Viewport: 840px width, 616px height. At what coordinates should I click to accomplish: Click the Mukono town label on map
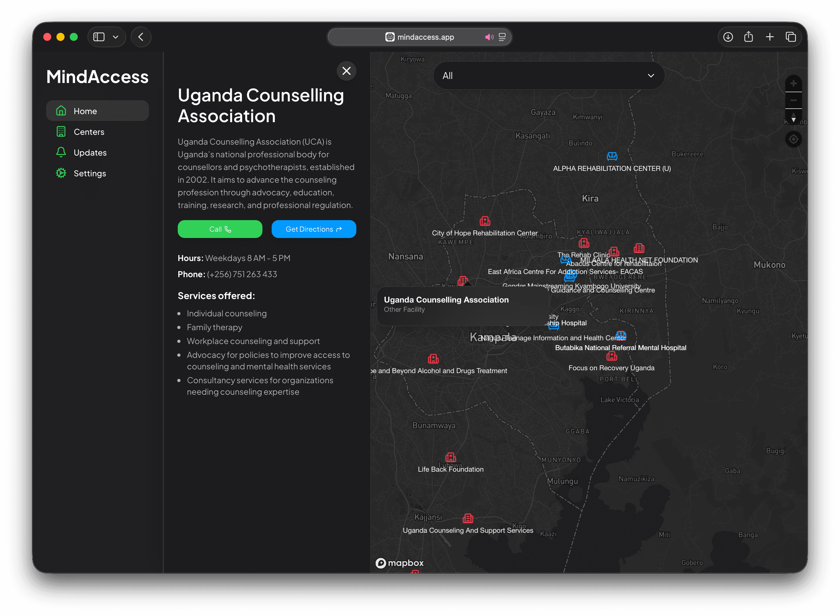point(769,265)
